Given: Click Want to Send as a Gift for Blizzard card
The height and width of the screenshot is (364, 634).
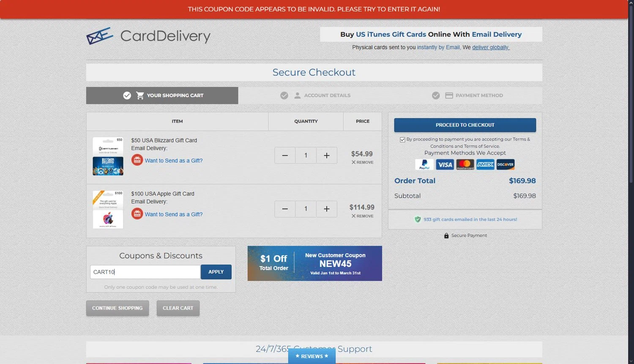Looking at the screenshot, I should [x=174, y=160].
